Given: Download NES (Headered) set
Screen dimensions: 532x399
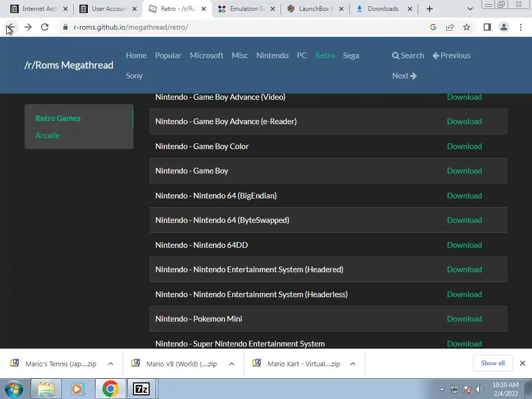Looking at the screenshot, I should pos(464,270).
